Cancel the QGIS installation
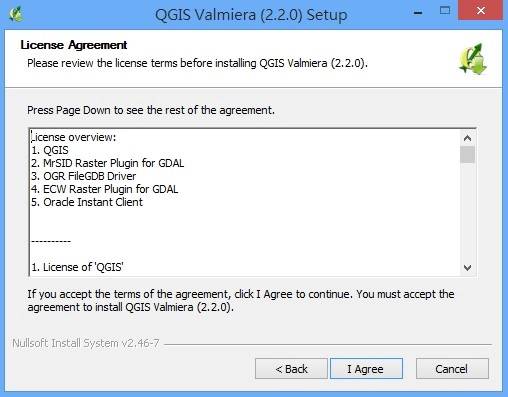This screenshot has width=508, height=397. 452,369
